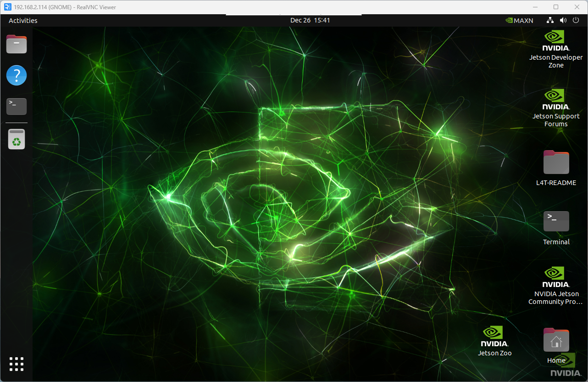588x382 pixels.
Task: Click the network status icon in top bar
Action: 549,20
